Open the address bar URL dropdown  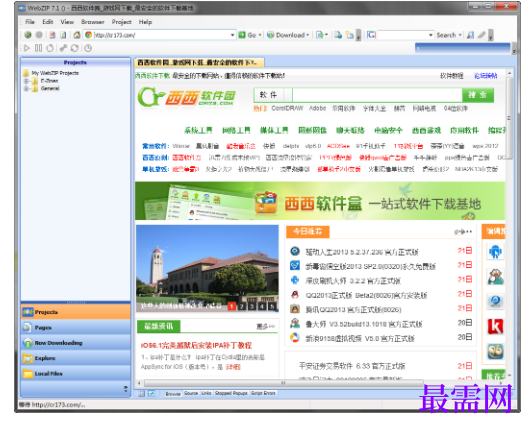pos(233,35)
